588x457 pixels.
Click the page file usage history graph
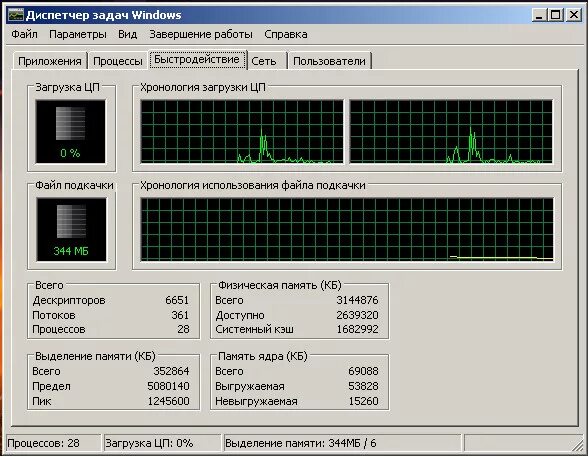point(347,229)
